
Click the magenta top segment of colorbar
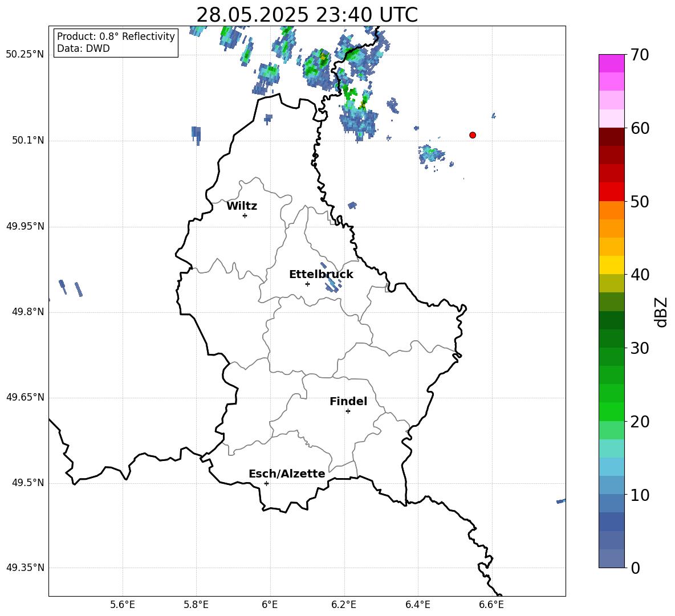click(x=612, y=63)
